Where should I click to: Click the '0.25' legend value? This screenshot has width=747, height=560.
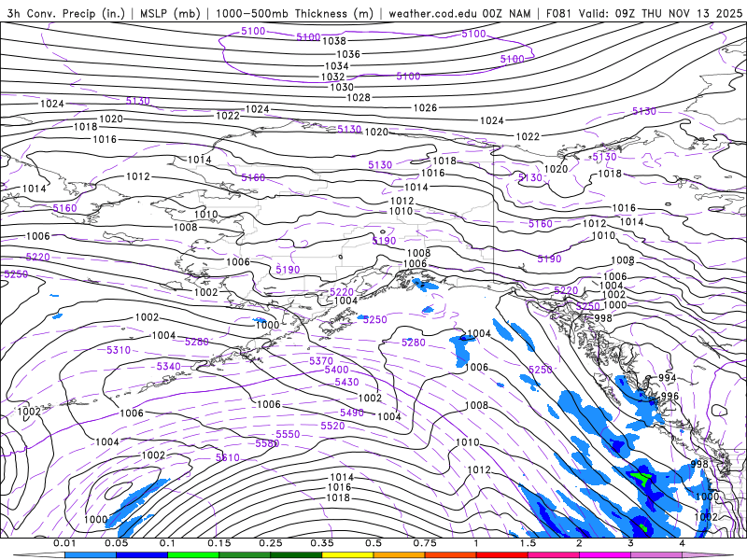pyautogui.click(x=270, y=543)
